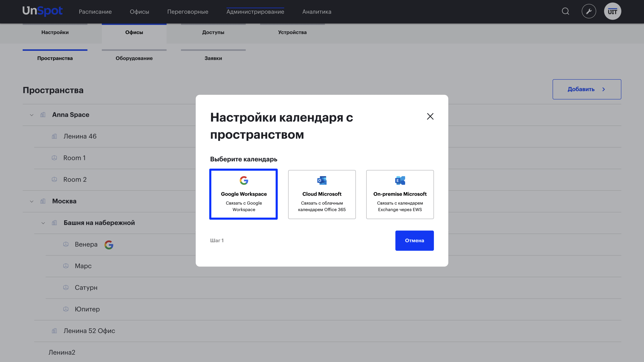Viewport: 644px width, 362px height.
Task: Click the Outlook icon in the Cloud Microsoft card
Action: (x=322, y=180)
